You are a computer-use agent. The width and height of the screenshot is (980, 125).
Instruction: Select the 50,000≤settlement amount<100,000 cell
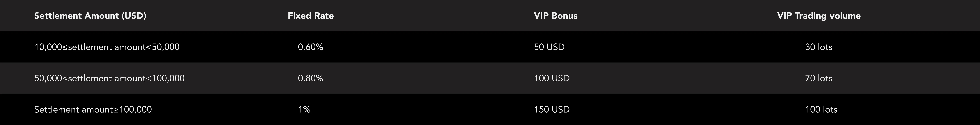(x=109, y=78)
